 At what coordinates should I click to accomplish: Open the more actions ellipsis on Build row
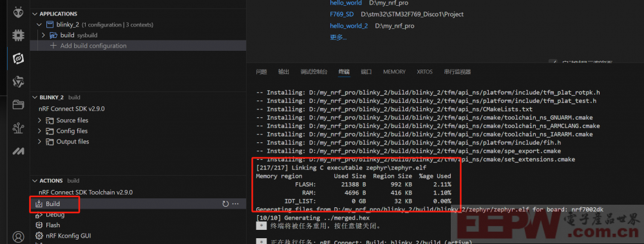point(235,203)
